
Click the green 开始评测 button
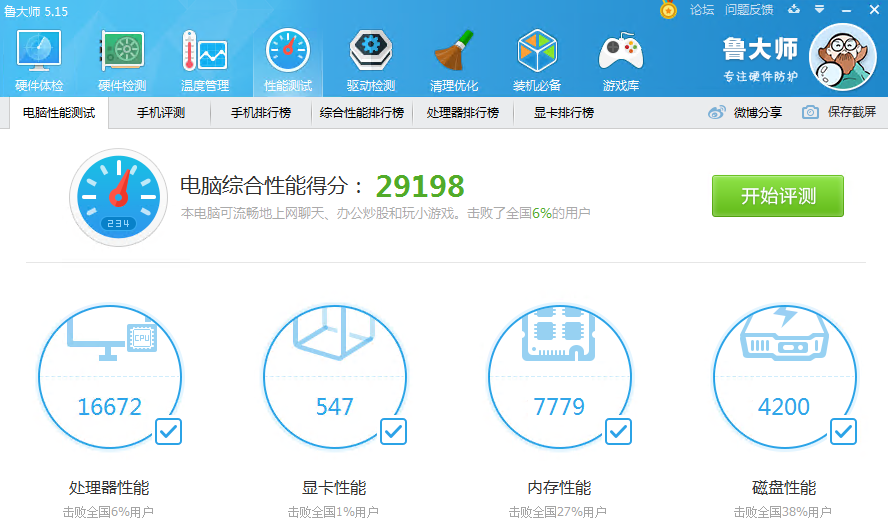[778, 196]
